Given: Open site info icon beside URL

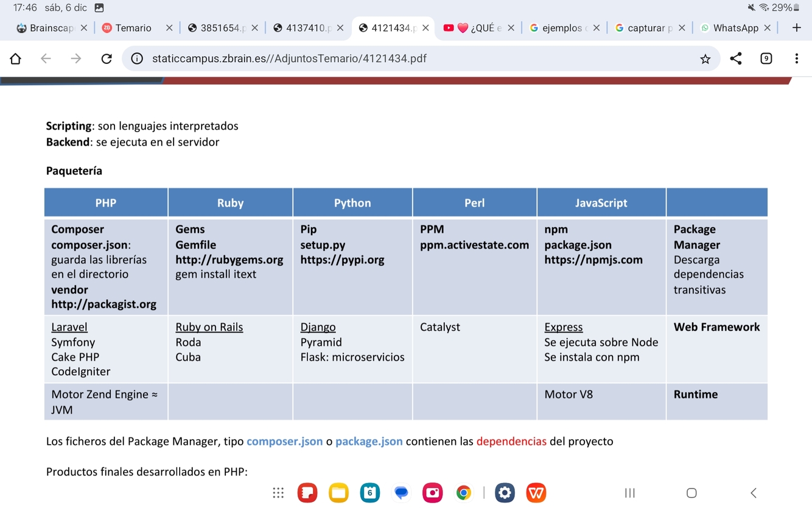Looking at the screenshot, I should coord(138,58).
